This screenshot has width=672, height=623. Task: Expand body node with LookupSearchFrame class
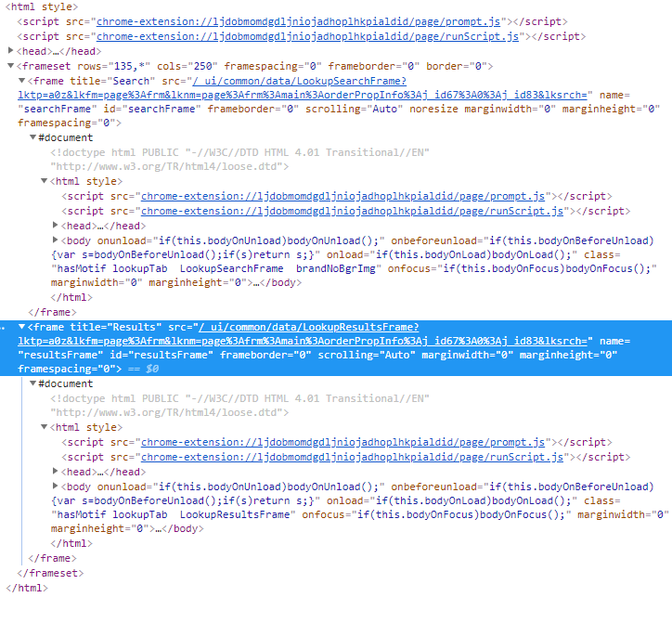tap(55, 240)
